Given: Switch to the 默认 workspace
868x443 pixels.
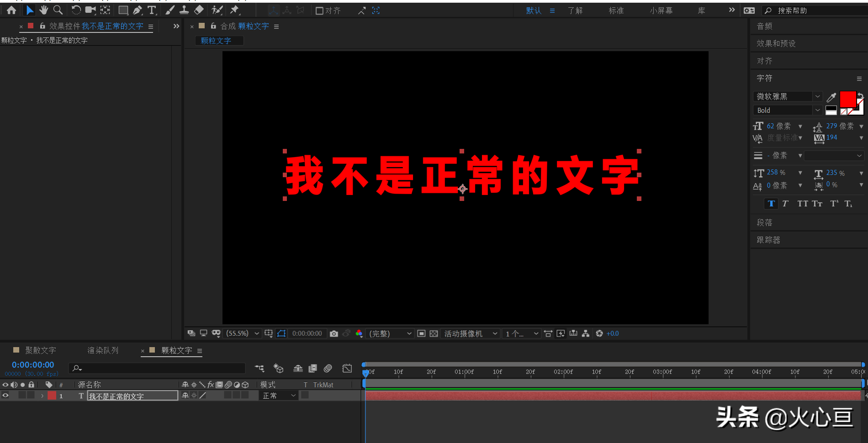Looking at the screenshot, I should click(534, 11).
